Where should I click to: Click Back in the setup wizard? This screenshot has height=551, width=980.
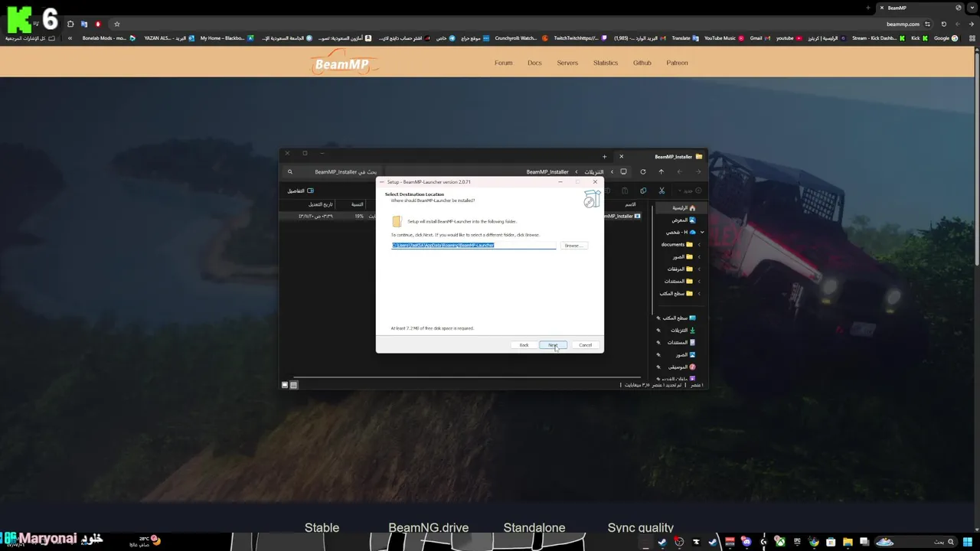pos(524,345)
